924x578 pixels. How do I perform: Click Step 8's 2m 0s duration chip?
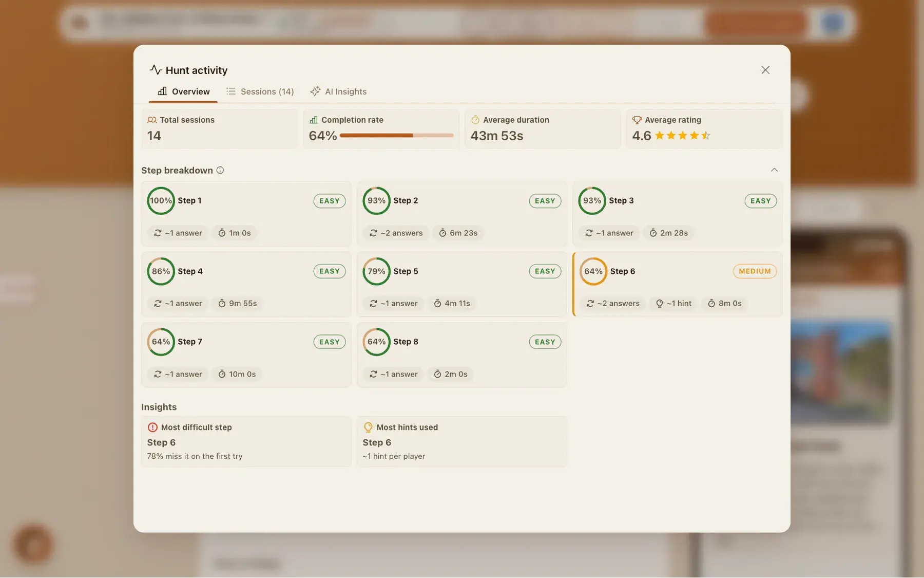coord(451,374)
